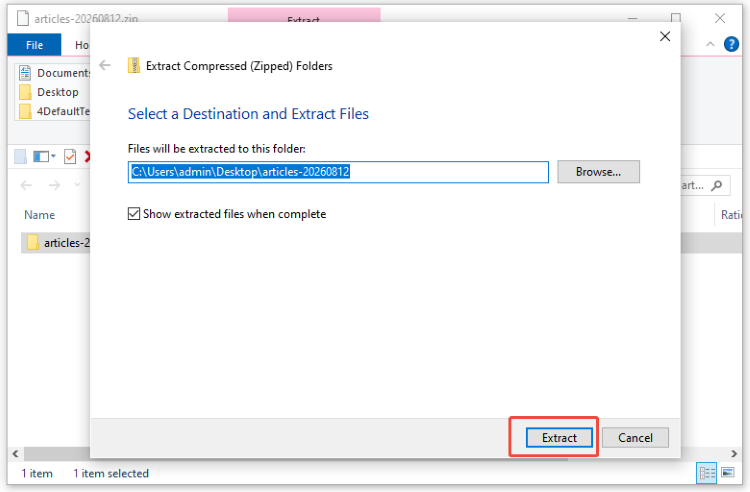Close the Extract Compressed Folders dialog
The image size is (750, 492).
click(x=664, y=36)
